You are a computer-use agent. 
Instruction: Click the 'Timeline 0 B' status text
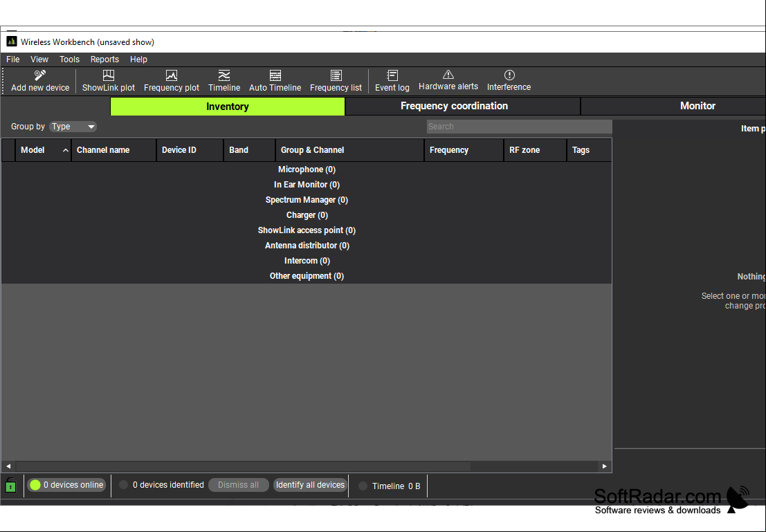[396, 486]
